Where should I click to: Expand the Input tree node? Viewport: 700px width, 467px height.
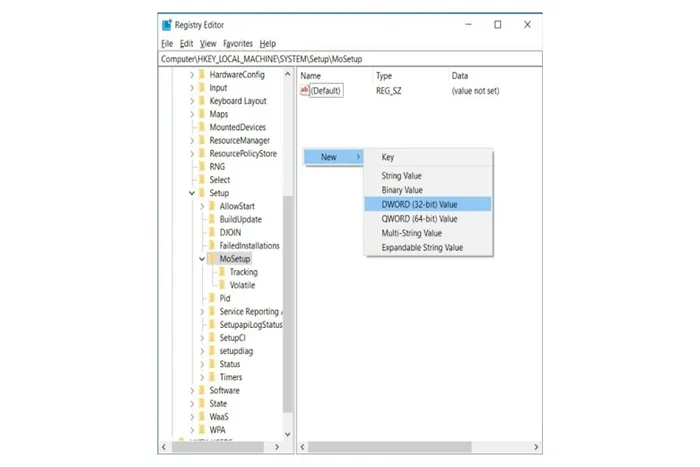(192, 88)
